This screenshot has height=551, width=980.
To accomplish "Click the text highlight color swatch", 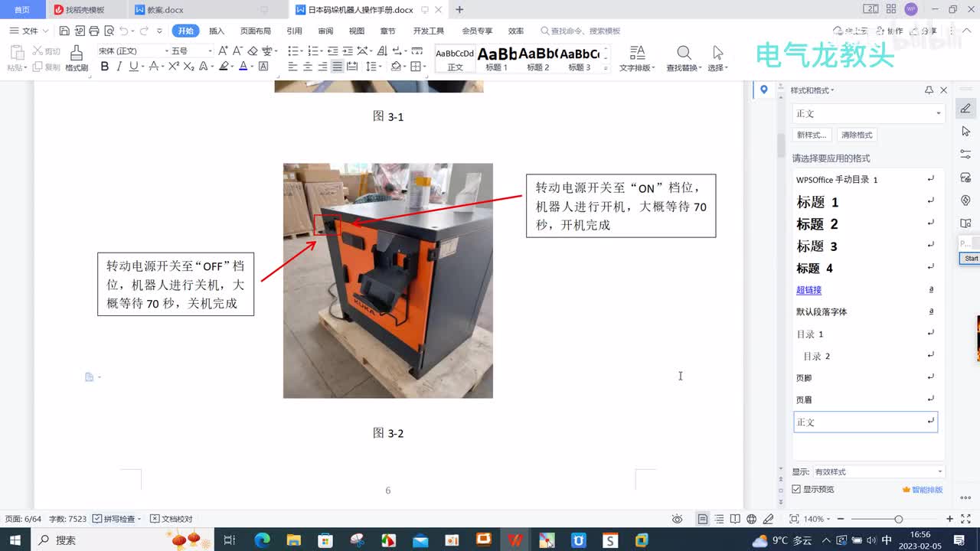I will 224,67.
